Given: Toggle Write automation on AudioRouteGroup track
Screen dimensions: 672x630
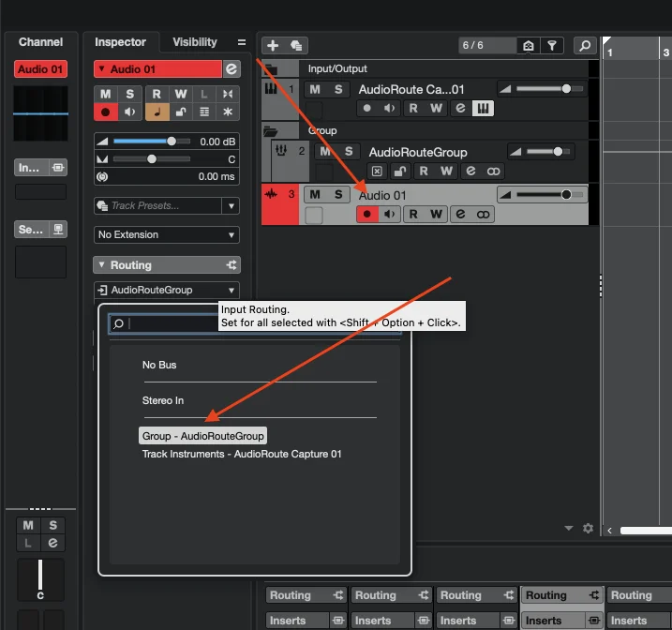Looking at the screenshot, I should [x=446, y=171].
